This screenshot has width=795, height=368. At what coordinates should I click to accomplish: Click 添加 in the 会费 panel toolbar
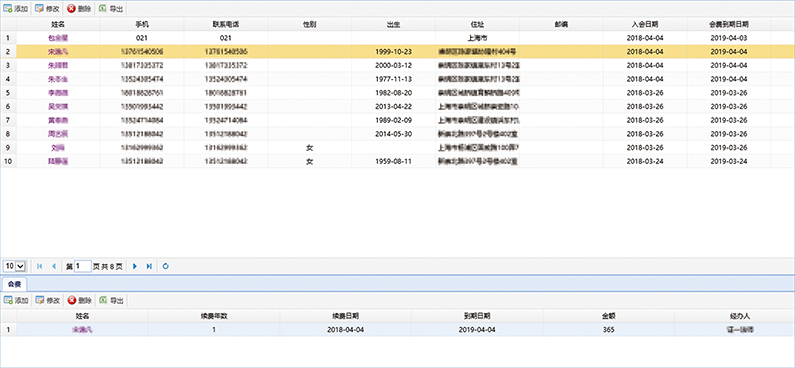point(16,301)
